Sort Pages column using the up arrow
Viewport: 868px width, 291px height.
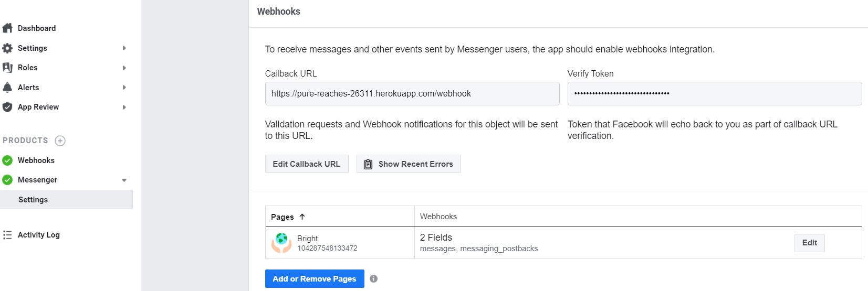(x=302, y=217)
